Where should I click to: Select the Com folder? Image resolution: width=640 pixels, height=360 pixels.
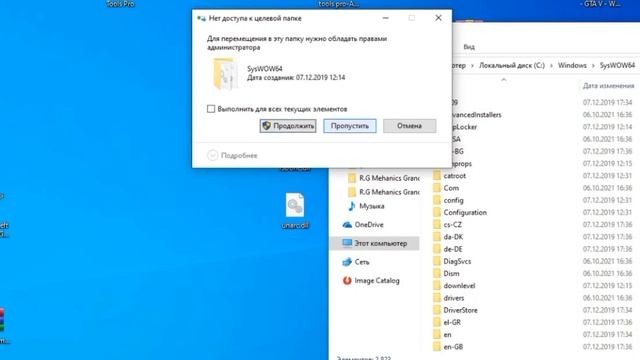(451, 188)
